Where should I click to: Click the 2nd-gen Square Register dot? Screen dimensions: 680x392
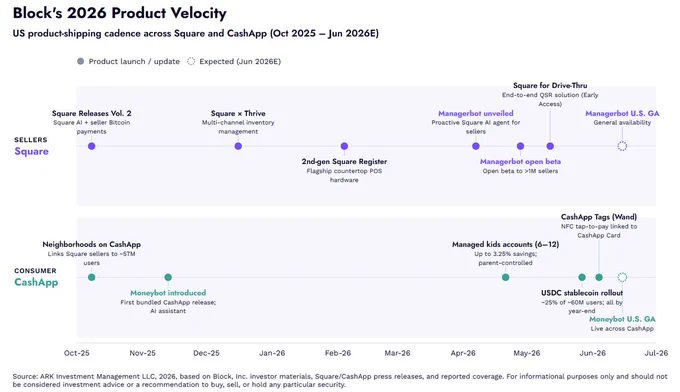(344, 146)
